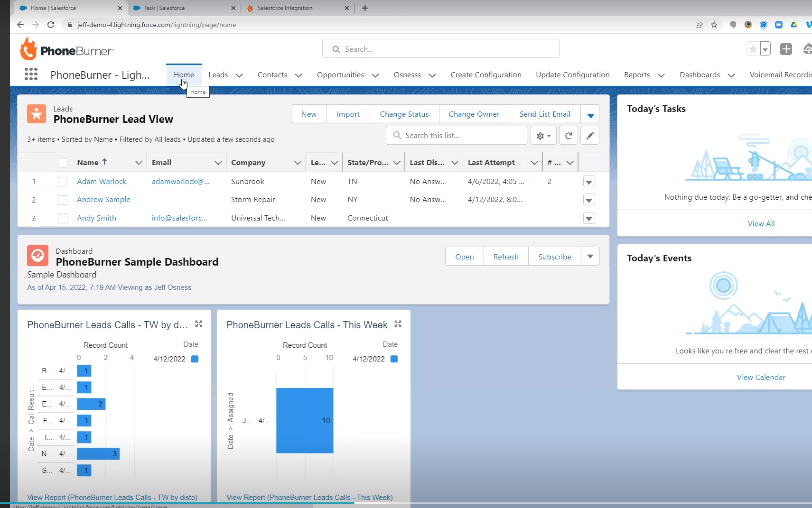812x508 pixels.
Task: Open a new browser tab
Action: pos(364,8)
